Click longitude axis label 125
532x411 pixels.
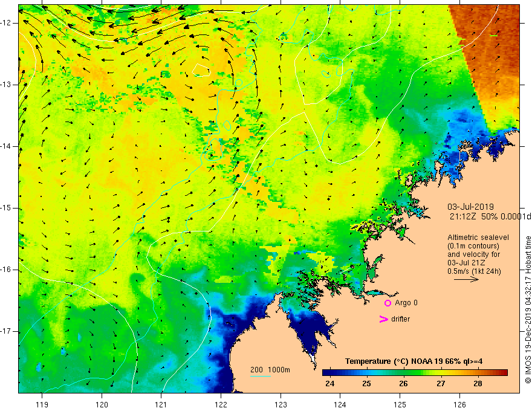[400, 404]
